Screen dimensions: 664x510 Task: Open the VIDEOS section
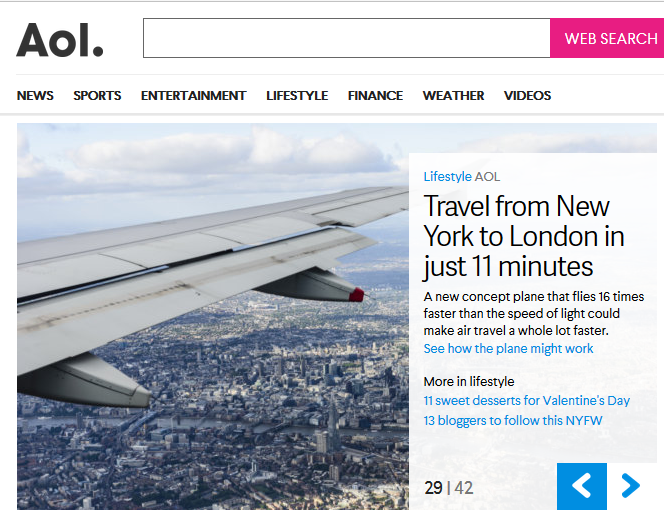click(527, 96)
